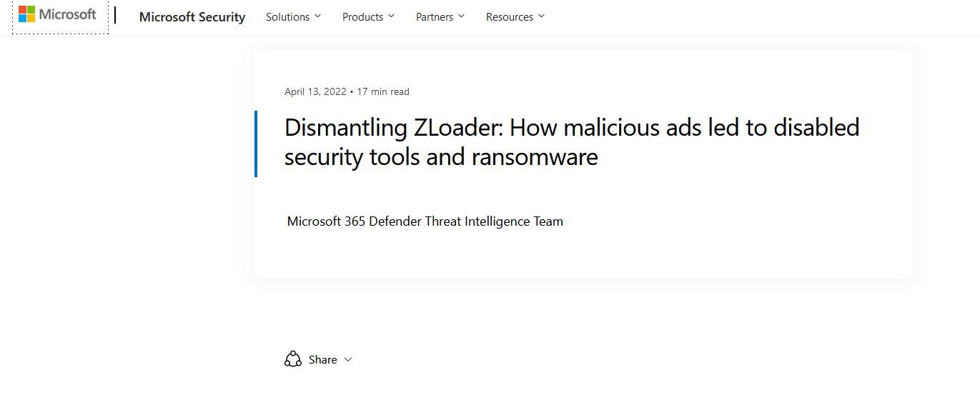Open the Partners menu
This screenshot has height=405, width=980.
(x=435, y=17)
